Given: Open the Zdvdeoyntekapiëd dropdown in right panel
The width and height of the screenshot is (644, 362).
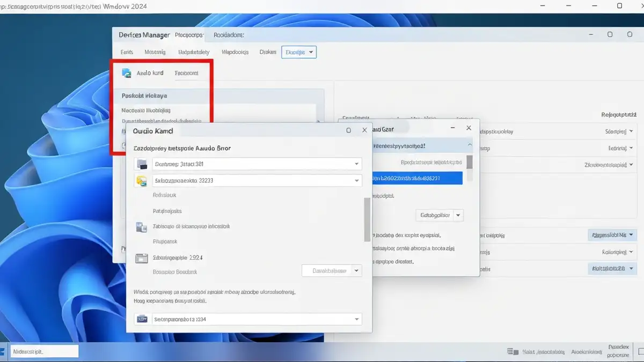Looking at the screenshot, I should (x=609, y=165).
